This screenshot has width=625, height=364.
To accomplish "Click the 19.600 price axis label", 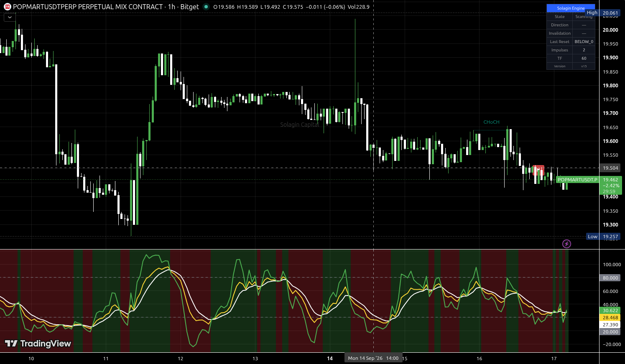I will (610, 141).
